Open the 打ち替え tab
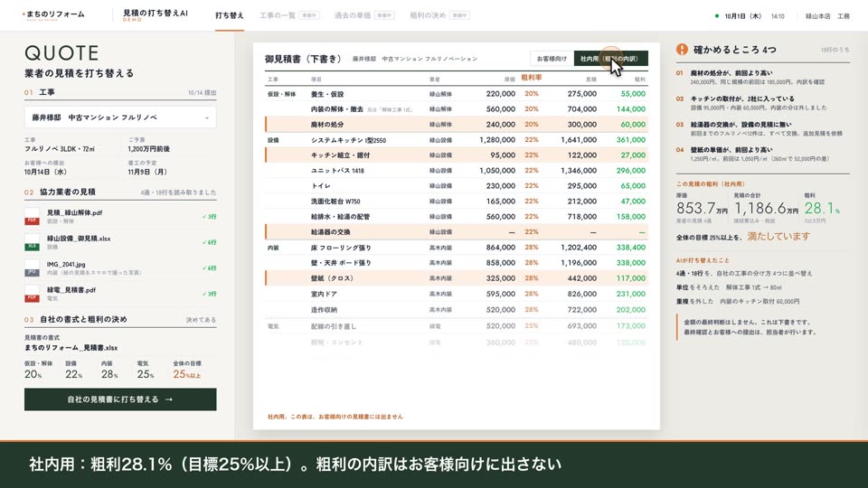 pyautogui.click(x=229, y=15)
